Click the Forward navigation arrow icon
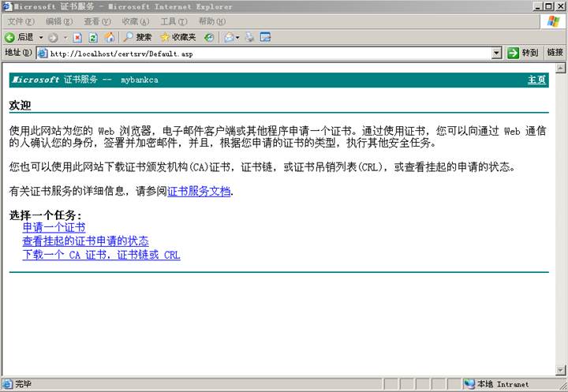This screenshot has height=392, width=568. click(54, 37)
